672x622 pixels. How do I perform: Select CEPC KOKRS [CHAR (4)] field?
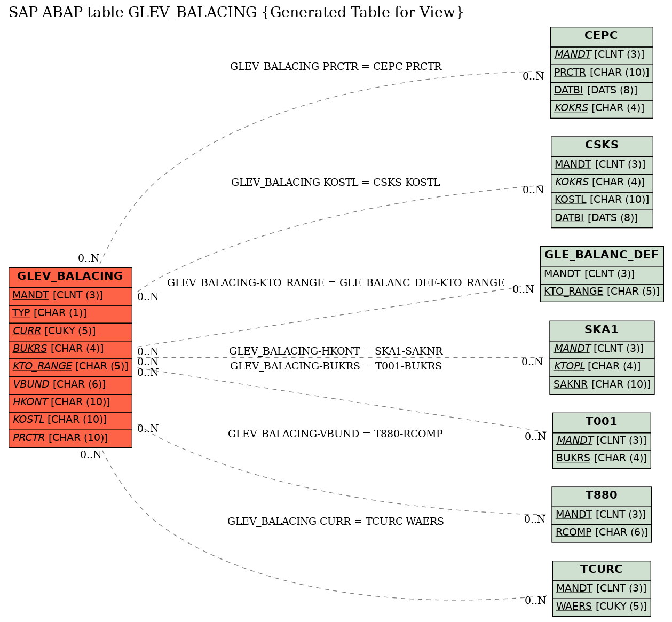602,108
